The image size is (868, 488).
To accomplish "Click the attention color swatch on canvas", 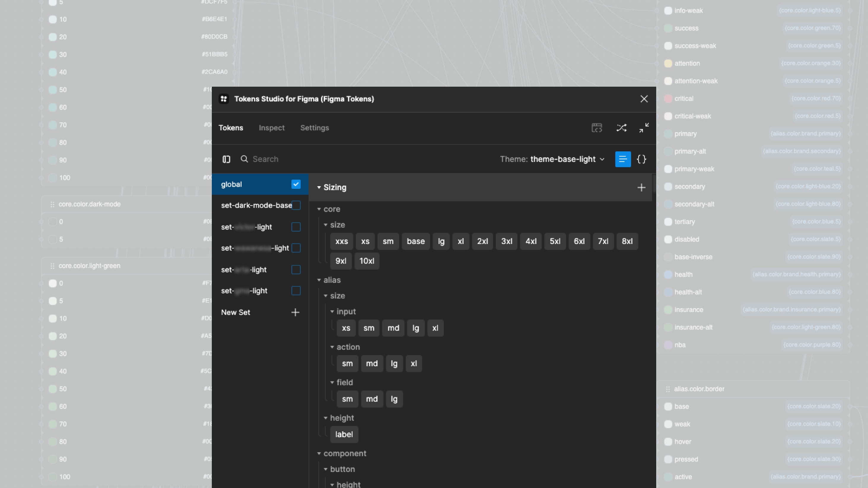I will (668, 64).
